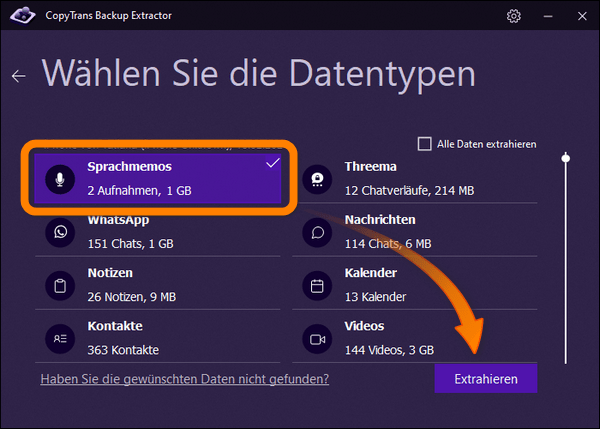Viewport: 600px width, 429px height.
Task: Click the CopyTrans cloud logo icon
Action: click(23, 16)
